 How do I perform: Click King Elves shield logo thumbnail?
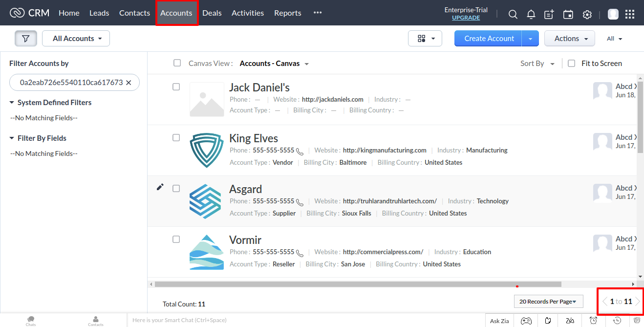click(x=206, y=151)
